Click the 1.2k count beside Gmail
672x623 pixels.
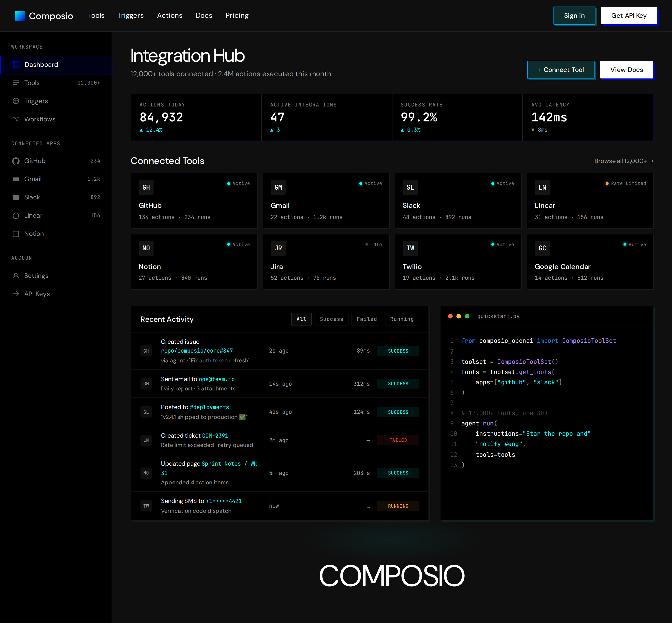(x=94, y=179)
